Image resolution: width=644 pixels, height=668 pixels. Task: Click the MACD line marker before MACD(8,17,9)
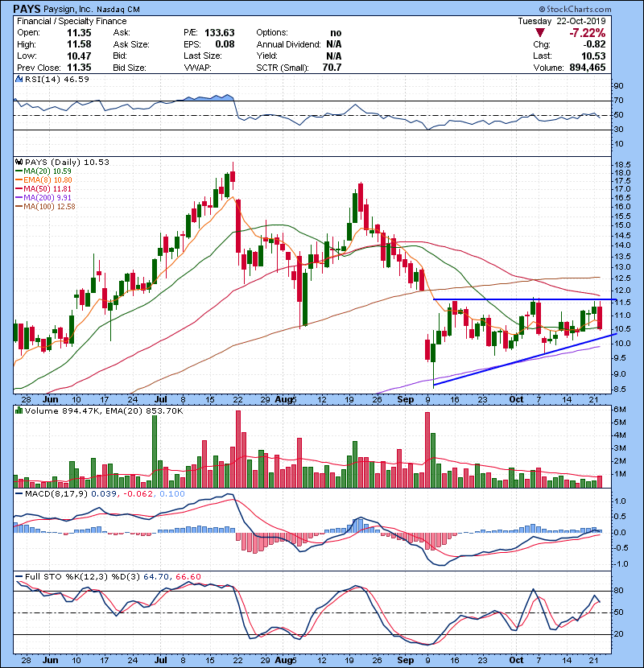pos(19,494)
